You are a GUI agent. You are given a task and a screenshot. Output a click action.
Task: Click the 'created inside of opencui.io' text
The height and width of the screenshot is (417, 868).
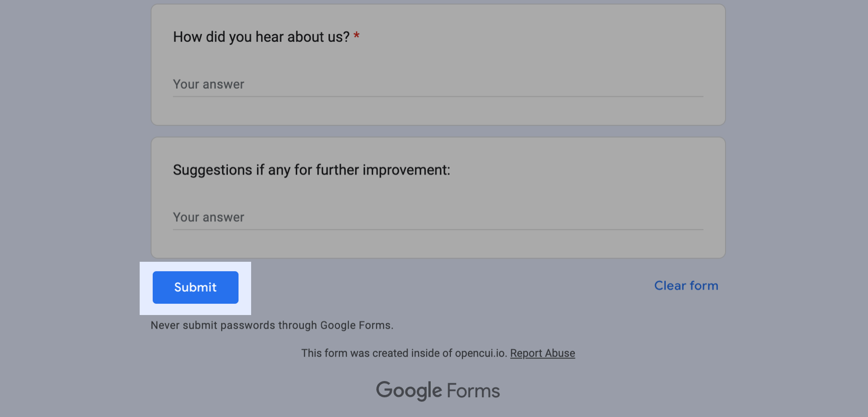pyautogui.click(x=403, y=353)
